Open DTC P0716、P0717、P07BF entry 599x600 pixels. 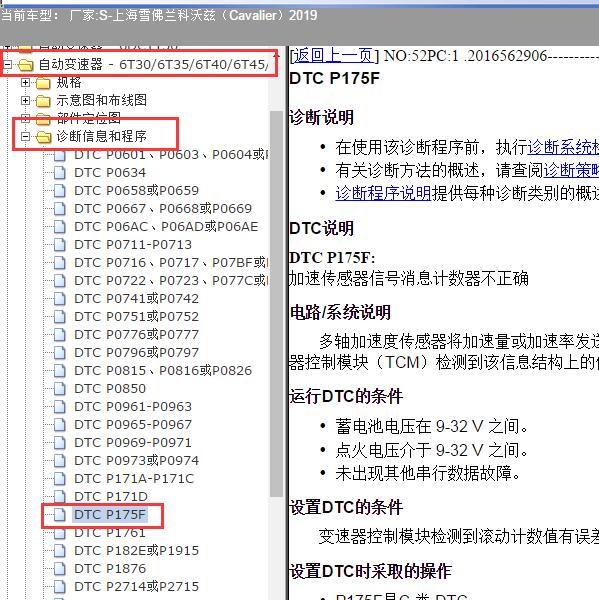pyautogui.click(x=171, y=263)
